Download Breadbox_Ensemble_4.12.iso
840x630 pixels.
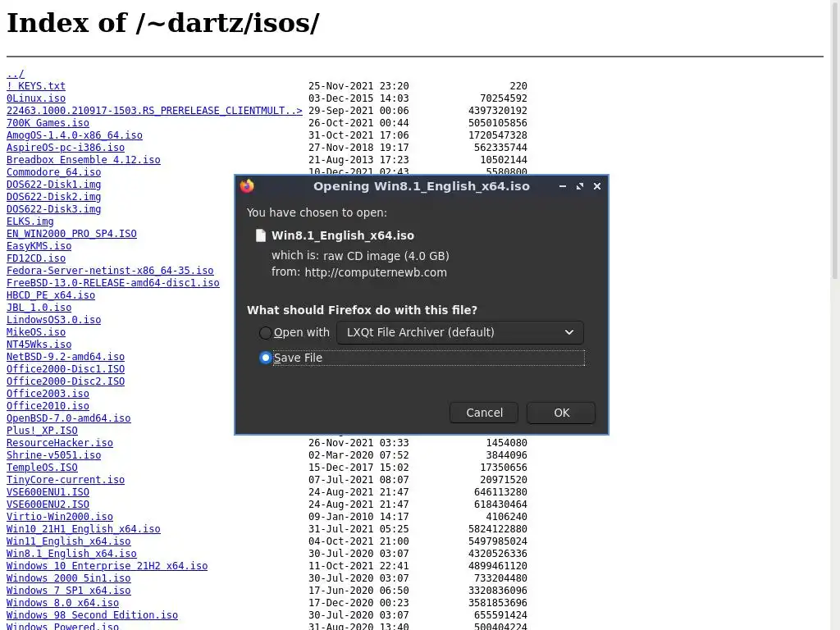coord(84,160)
